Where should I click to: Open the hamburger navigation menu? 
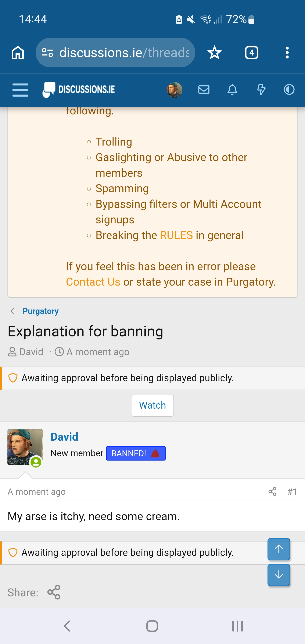pyautogui.click(x=20, y=90)
